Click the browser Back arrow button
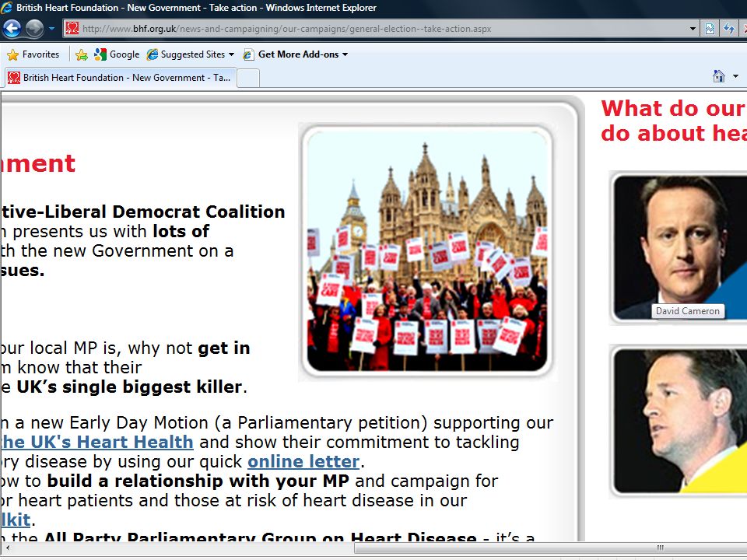Viewport: 747px width, 560px height. 12,29
